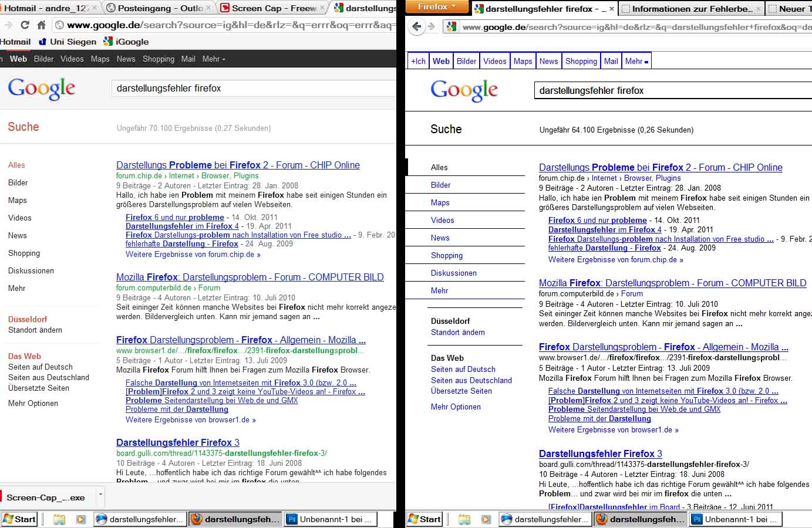Open the orange Firefox menu button

pyautogui.click(x=437, y=7)
